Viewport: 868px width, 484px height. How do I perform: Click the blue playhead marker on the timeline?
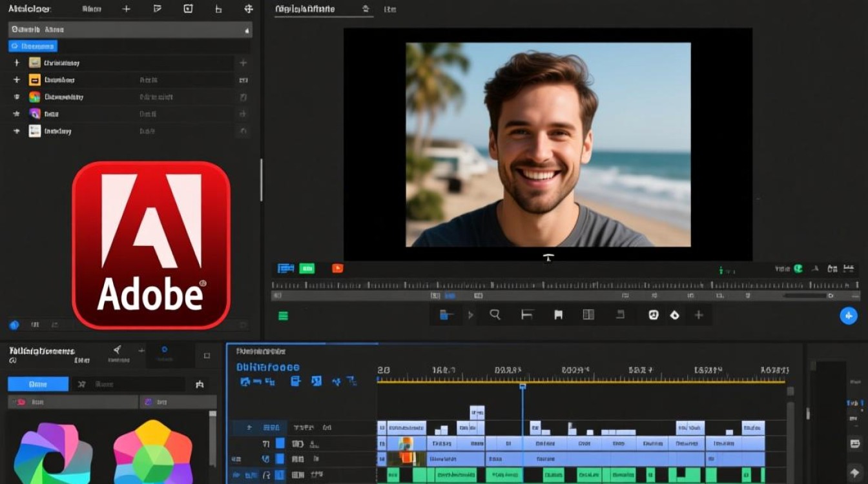tap(522, 386)
